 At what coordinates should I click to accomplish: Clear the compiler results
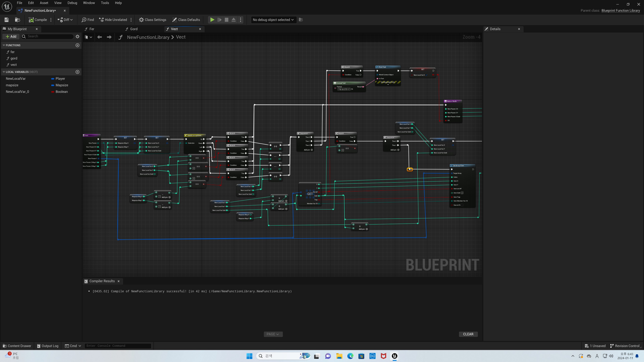tap(468, 334)
